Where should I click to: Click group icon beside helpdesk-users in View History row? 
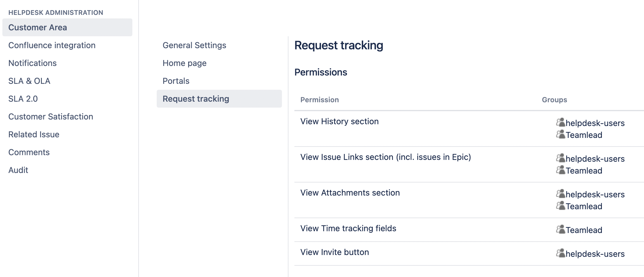(560, 122)
